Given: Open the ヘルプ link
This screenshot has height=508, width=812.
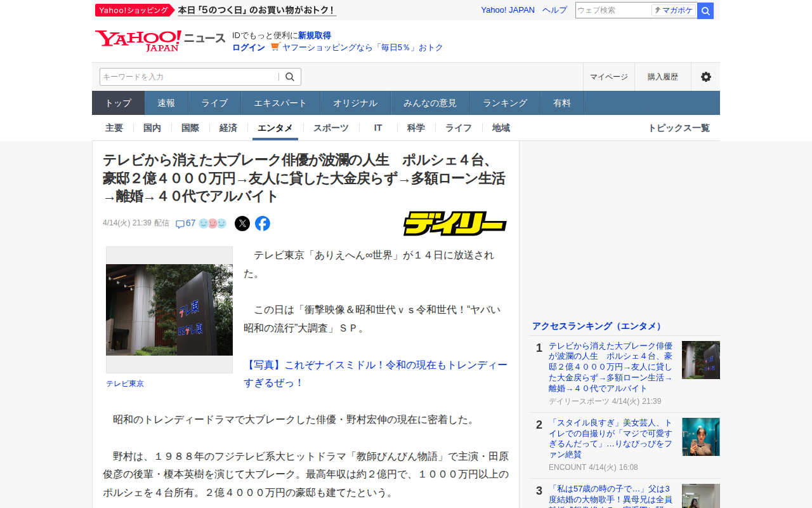Looking at the screenshot, I should [554, 10].
